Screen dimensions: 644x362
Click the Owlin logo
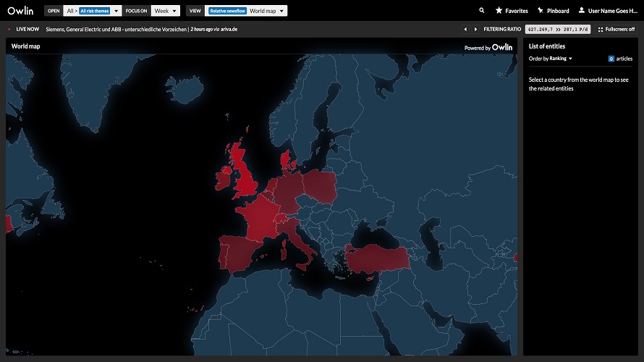pos(20,11)
